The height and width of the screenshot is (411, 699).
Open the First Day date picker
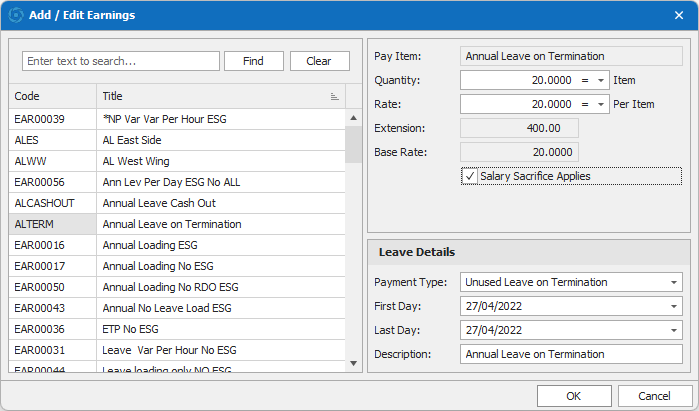tap(674, 306)
